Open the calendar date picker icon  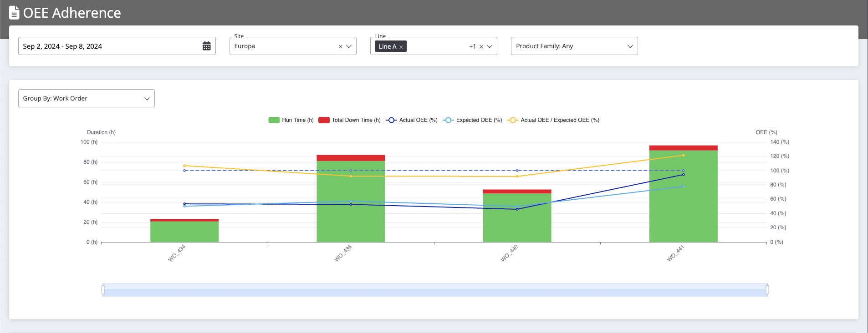point(206,46)
